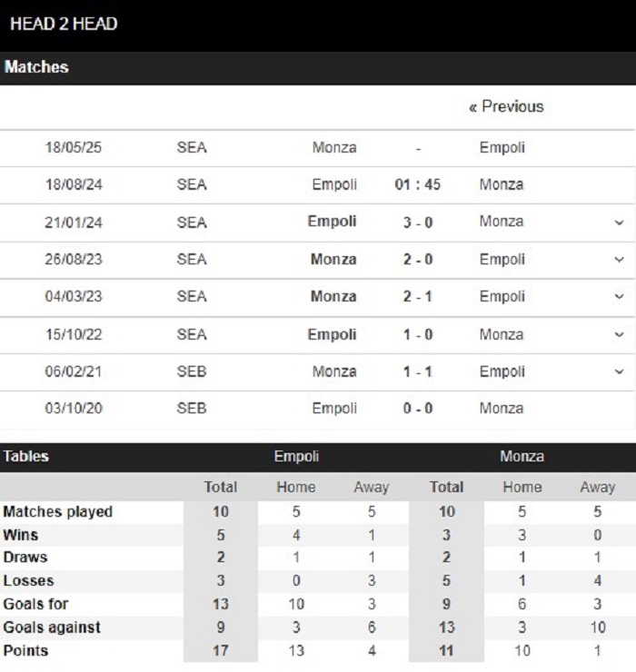Expand the 21/01/24 Empoli 3-0 Monza match
Screen dimensions: 636x672
click(x=619, y=222)
